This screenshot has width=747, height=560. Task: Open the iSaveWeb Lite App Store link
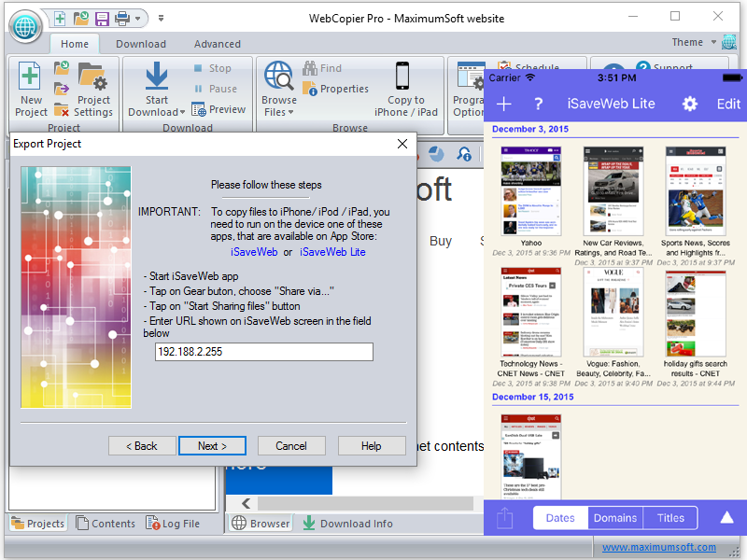click(332, 252)
